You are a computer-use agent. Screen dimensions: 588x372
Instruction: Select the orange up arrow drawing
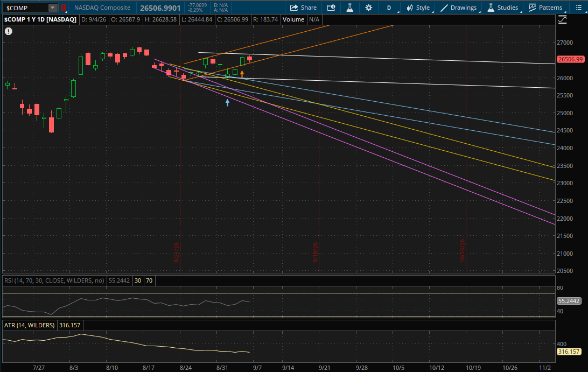[x=242, y=74]
